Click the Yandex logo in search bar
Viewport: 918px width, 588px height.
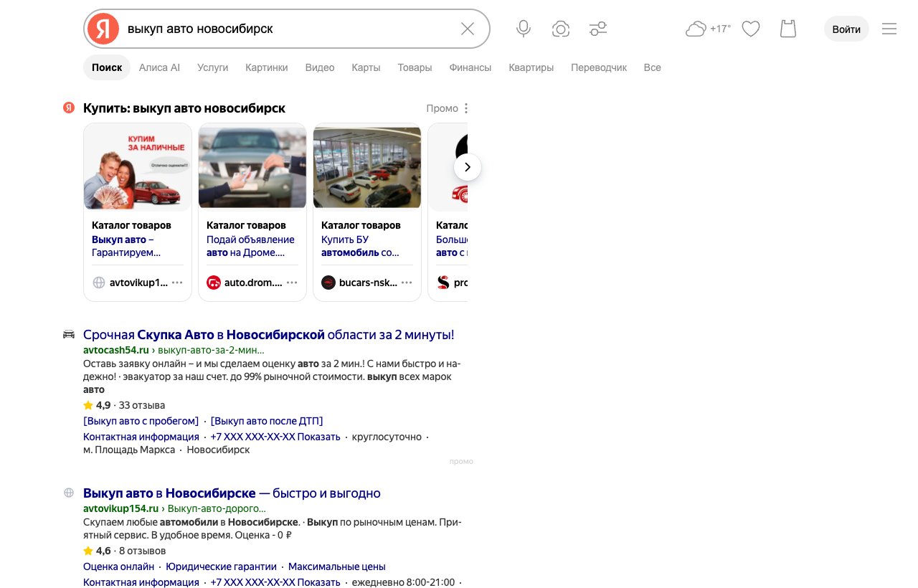pos(103,29)
